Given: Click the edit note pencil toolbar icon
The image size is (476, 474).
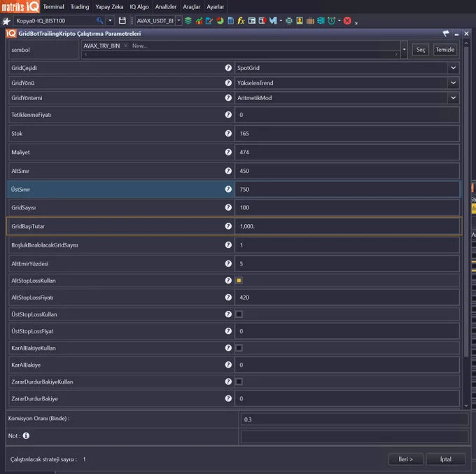Looking at the screenshot, I should coord(209,20).
